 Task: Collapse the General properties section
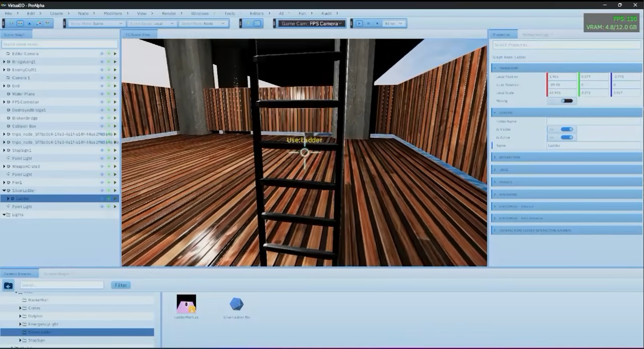(567, 113)
